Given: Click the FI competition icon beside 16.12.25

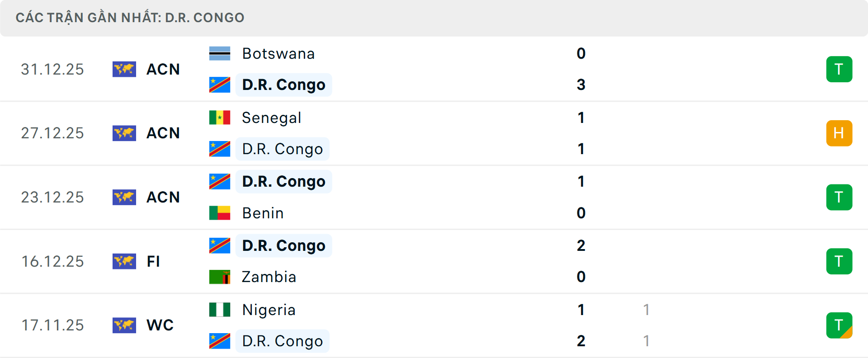Looking at the screenshot, I should click(x=124, y=261).
